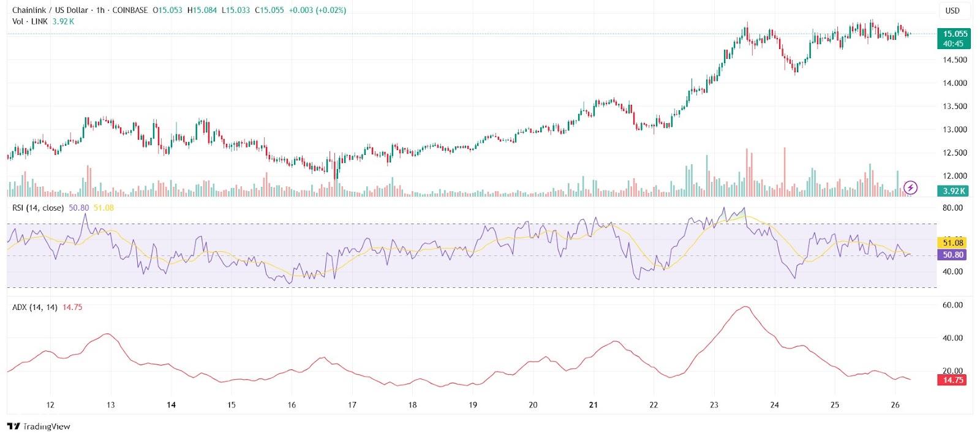The image size is (980, 438).
Task: Click the high value H15.084
Action: [202, 10]
